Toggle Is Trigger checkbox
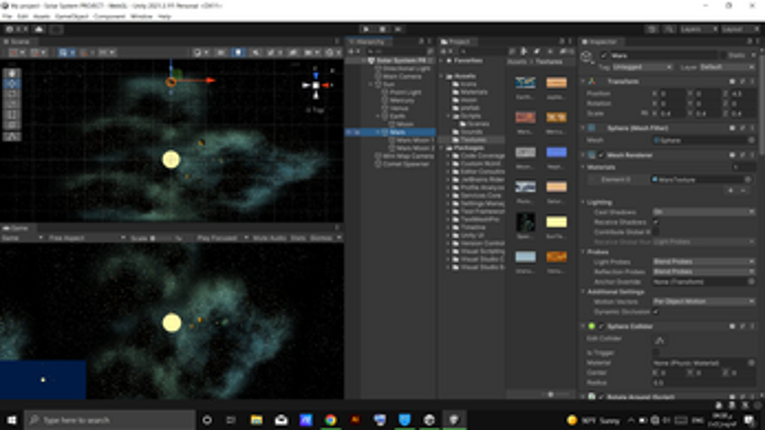Image resolution: width=765 pixels, height=430 pixels. (x=656, y=352)
